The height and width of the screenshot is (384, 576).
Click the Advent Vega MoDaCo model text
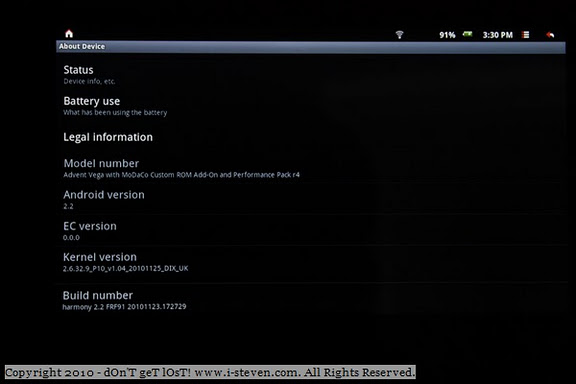(x=181, y=175)
